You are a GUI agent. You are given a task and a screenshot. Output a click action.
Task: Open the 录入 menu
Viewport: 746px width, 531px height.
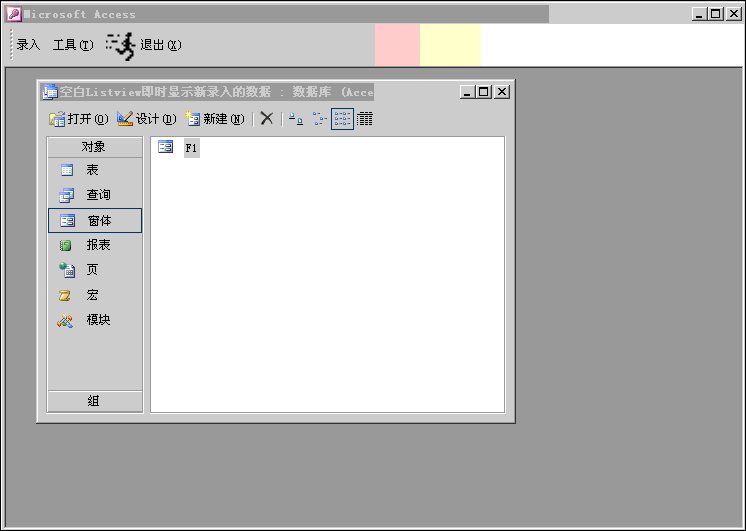28,45
